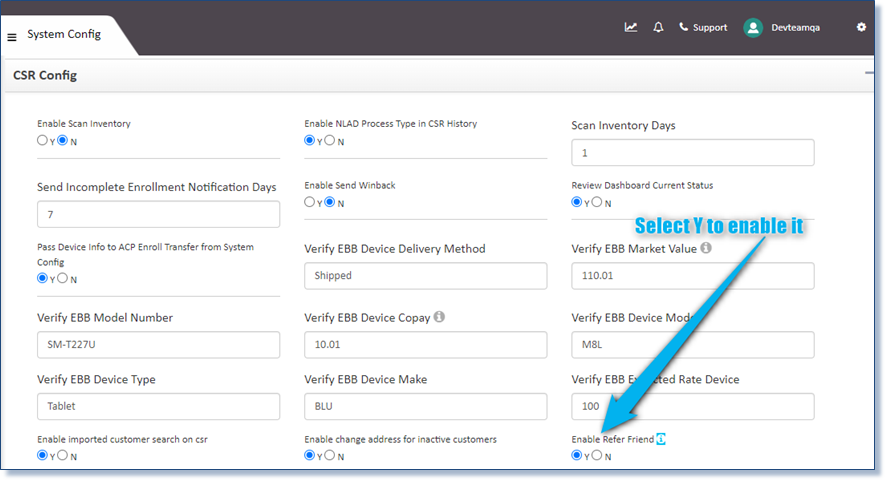Focus Verify EBB Device Type field
The image size is (886, 481).
click(158, 406)
